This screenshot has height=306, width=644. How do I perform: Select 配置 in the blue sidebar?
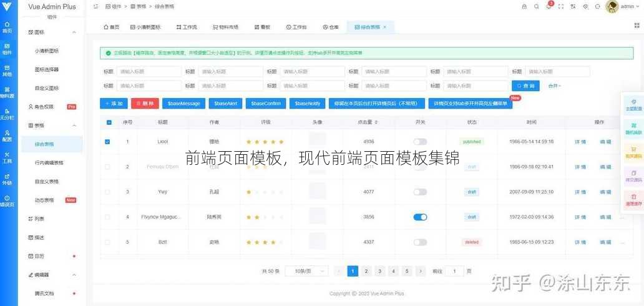coord(7,136)
